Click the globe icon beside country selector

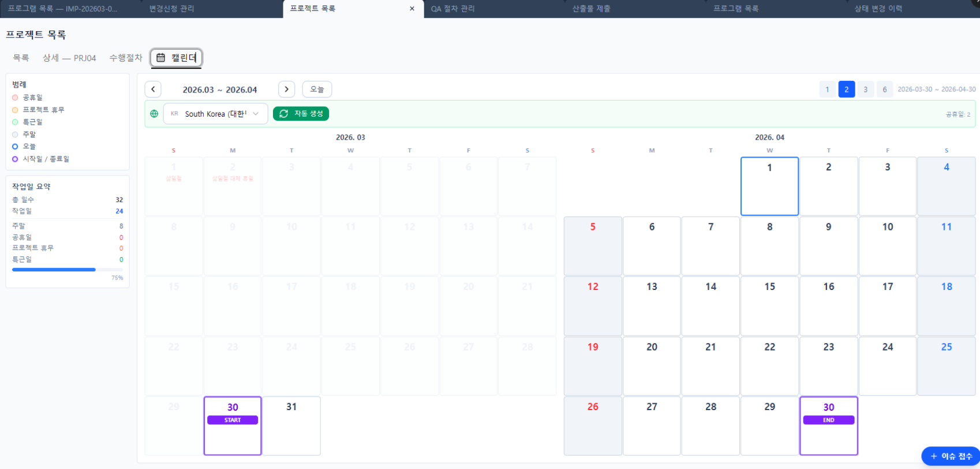click(x=154, y=114)
